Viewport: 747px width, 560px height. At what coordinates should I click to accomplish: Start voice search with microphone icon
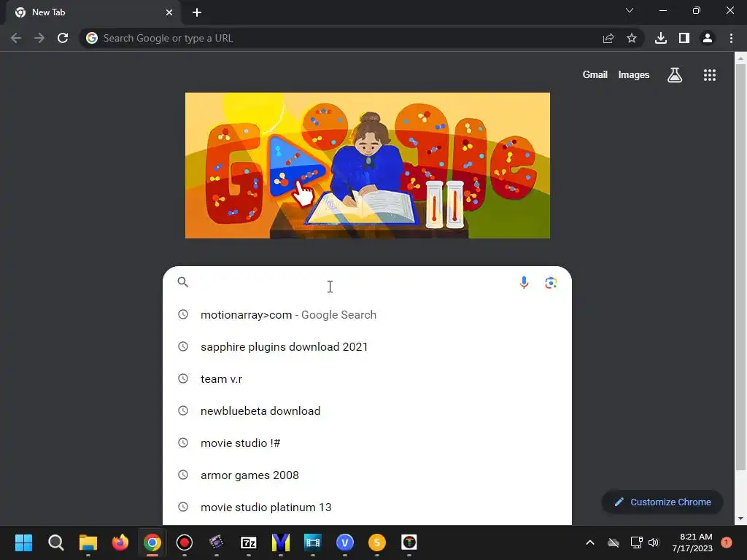click(x=524, y=282)
